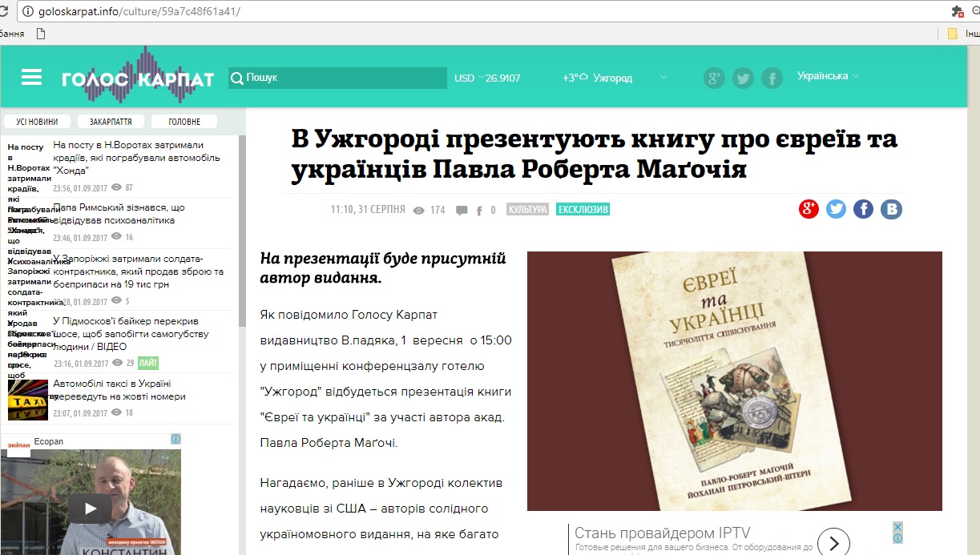Open the Папа Римський news item
The width and height of the screenshot is (980, 555).
click(x=119, y=214)
